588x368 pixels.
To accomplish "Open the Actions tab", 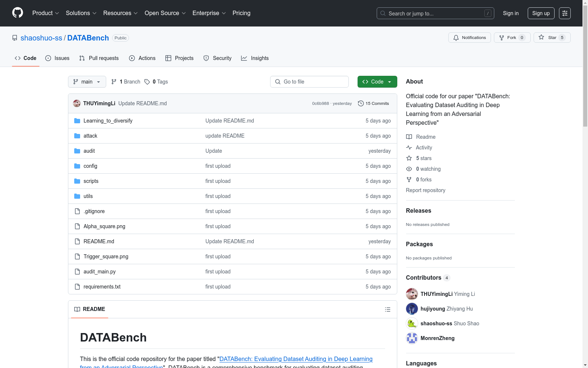I will pos(142,58).
